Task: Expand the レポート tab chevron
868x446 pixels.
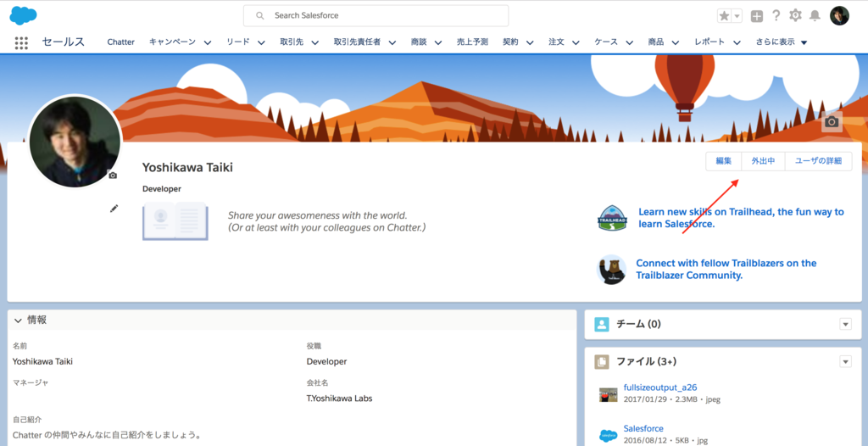Action: [737, 42]
